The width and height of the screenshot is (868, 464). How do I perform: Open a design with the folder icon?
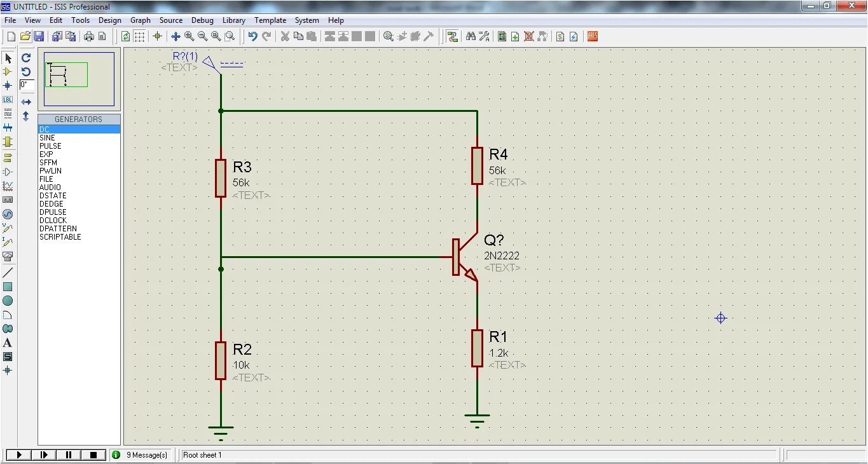point(25,37)
